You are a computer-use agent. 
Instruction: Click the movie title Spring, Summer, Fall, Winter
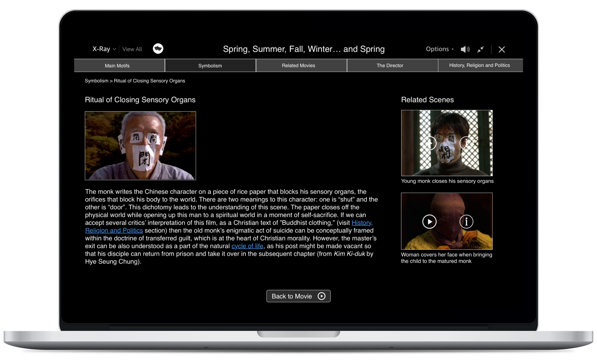(304, 49)
